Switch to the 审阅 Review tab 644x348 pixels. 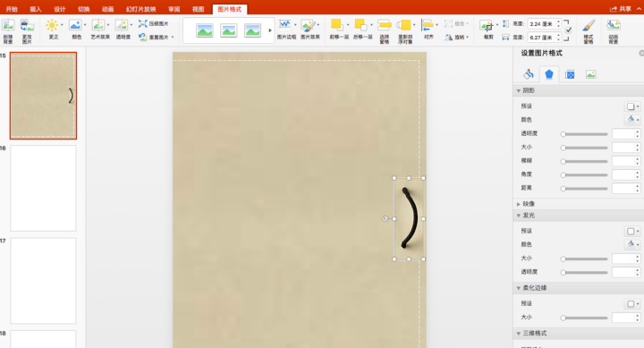174,9
